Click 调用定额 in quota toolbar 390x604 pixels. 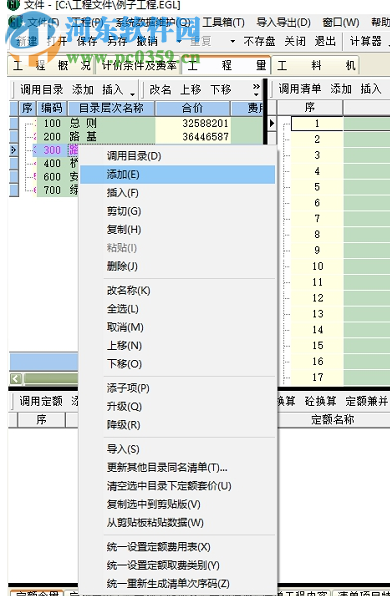tap(41, 401)
